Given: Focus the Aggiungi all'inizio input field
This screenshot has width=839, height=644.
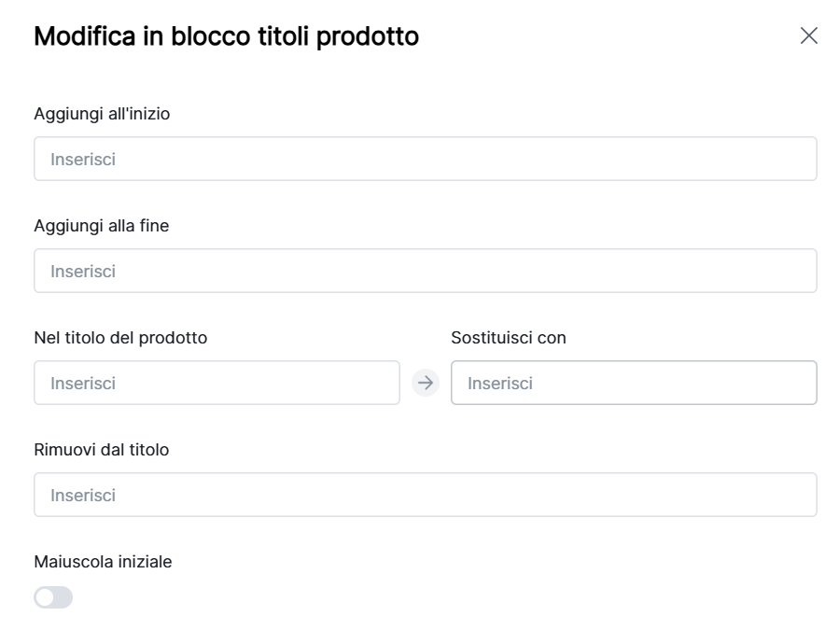Looking at the screenshot, I should tap(426, 159).
